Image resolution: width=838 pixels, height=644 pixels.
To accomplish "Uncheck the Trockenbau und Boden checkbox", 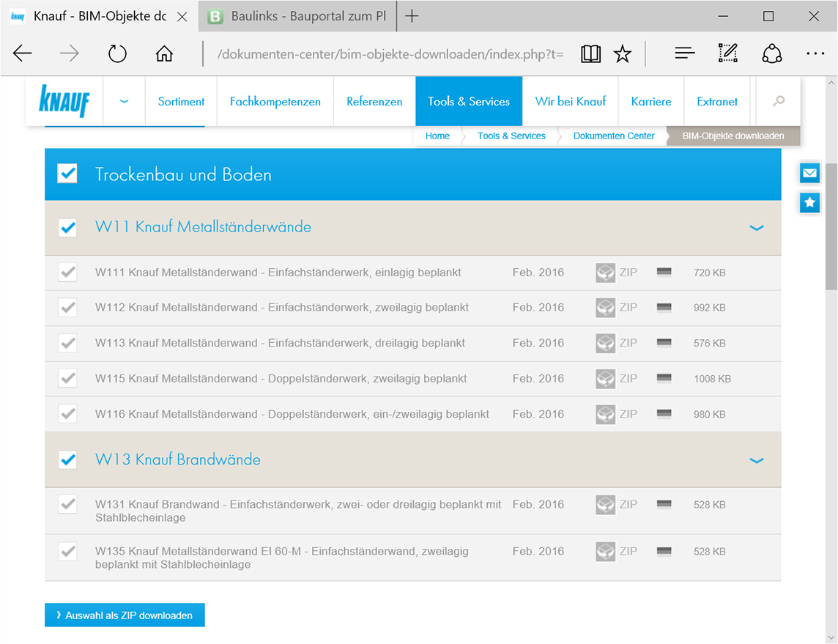I will point(67,174).
